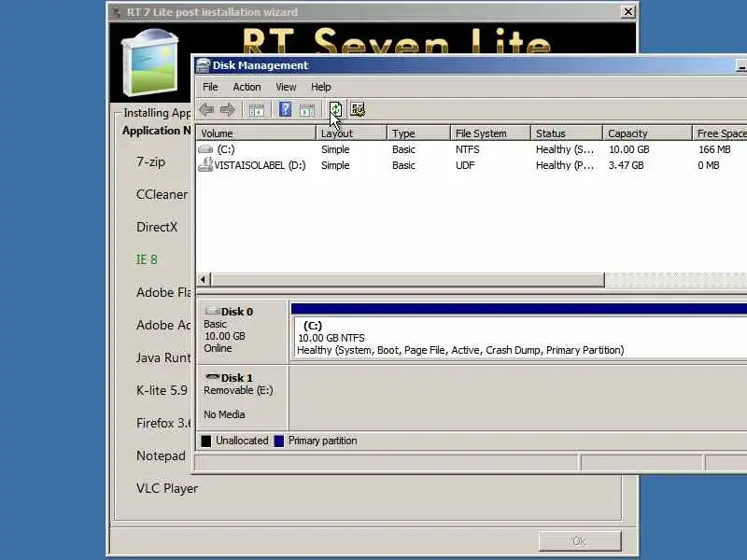Open the File menu
Viewport: 747px width, 560px height.
point(210,87)
